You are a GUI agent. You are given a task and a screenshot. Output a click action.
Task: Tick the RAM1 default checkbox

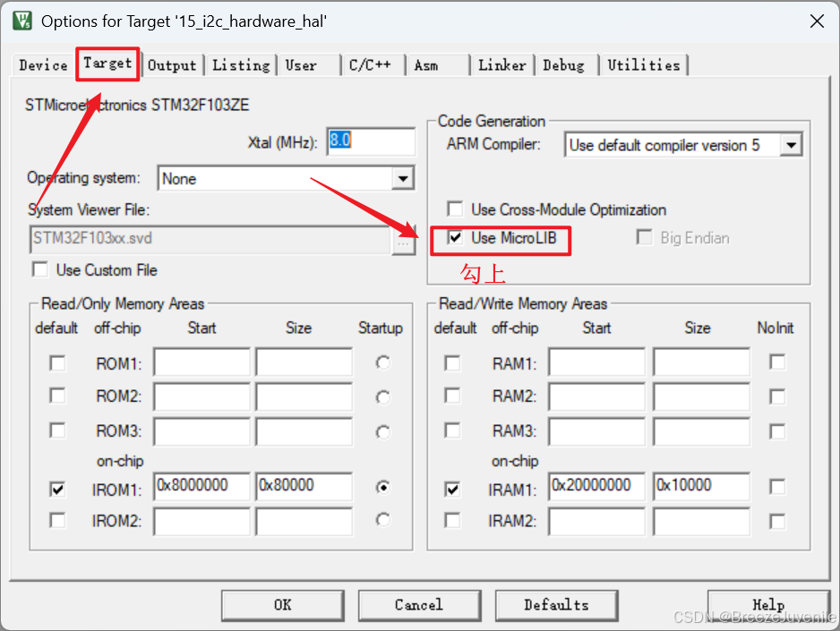pos(452,362)
